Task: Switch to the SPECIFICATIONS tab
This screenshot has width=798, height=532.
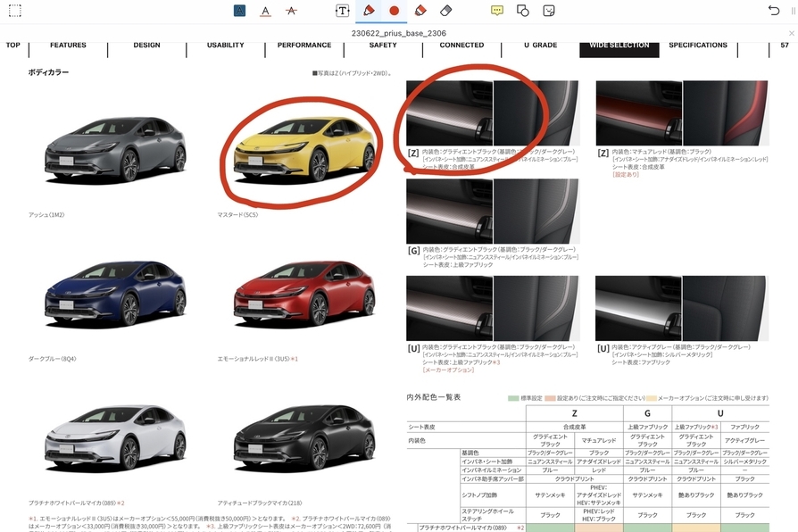Action: pyautogui.click(x=697, y=46)
